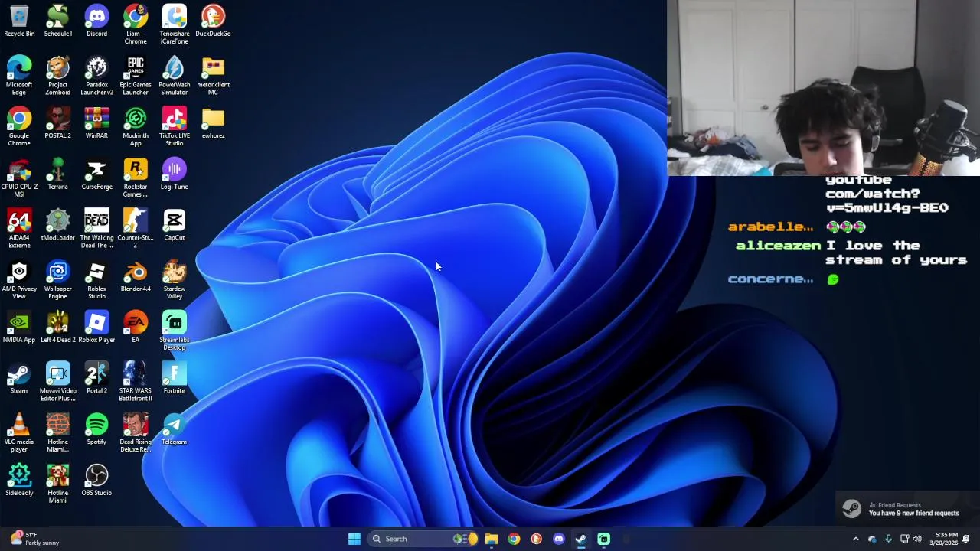Launch Fortnite
Image resolution: width=980 pixels, height=551 pixels.
[x=175, y=379]
